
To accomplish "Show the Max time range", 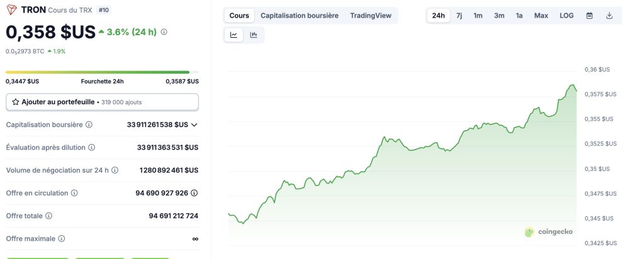I will pyautogui.click(x=541, y=15).
